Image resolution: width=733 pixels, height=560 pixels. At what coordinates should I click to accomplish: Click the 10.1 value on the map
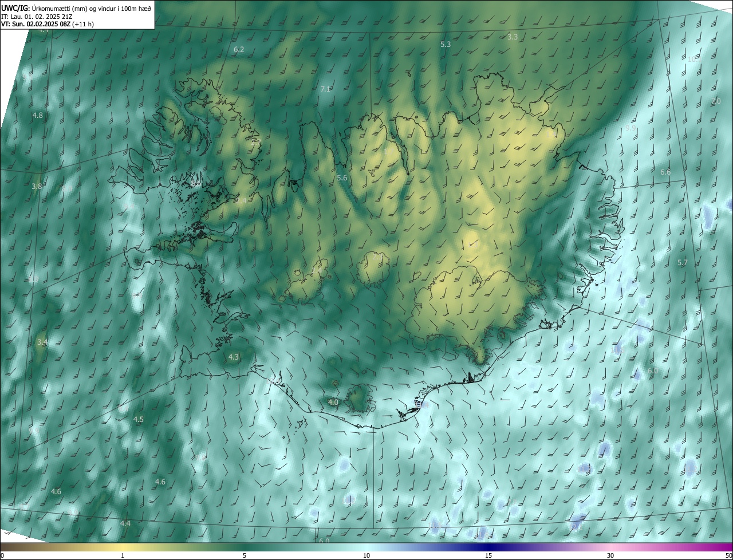click(694, 59)
